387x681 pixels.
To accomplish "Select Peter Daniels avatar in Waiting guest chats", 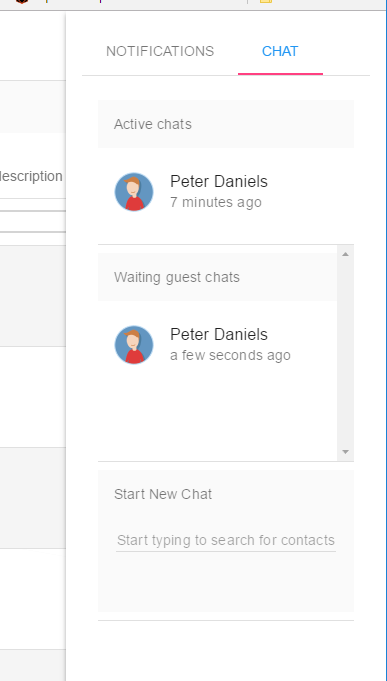I will coord(134,344).
